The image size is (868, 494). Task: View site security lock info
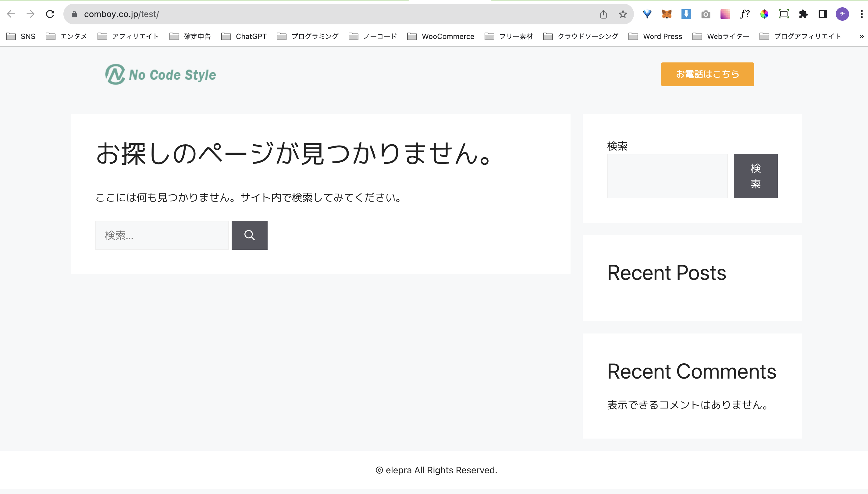point(74,14)
